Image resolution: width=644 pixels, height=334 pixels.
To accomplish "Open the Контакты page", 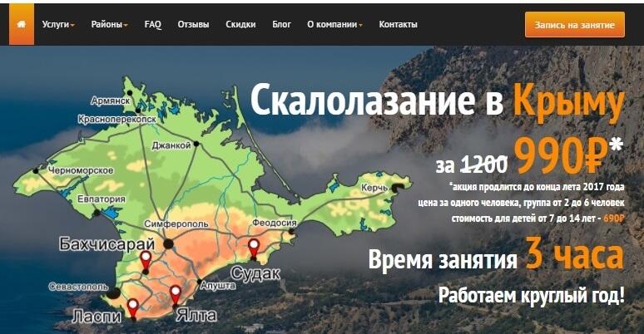I will [x=398, y=25].
